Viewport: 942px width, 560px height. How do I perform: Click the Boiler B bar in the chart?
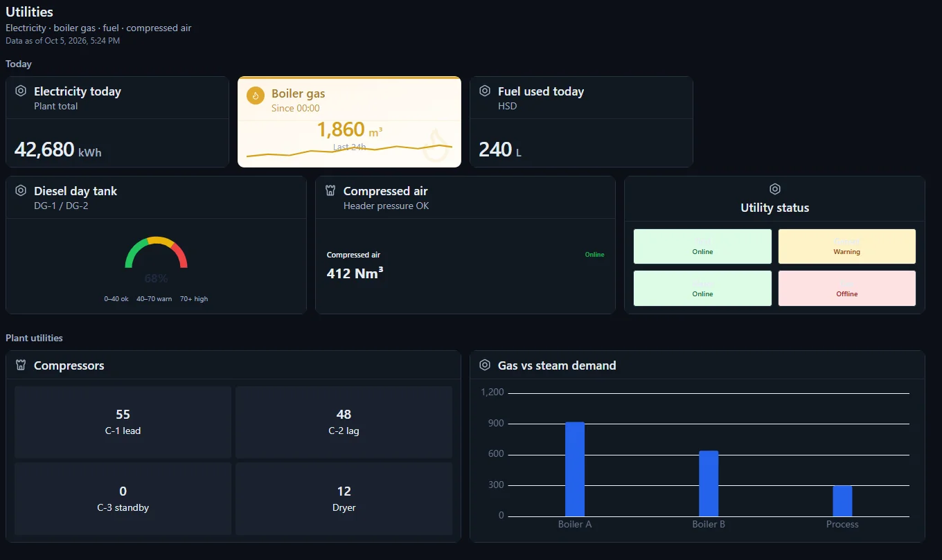point(709,483)
